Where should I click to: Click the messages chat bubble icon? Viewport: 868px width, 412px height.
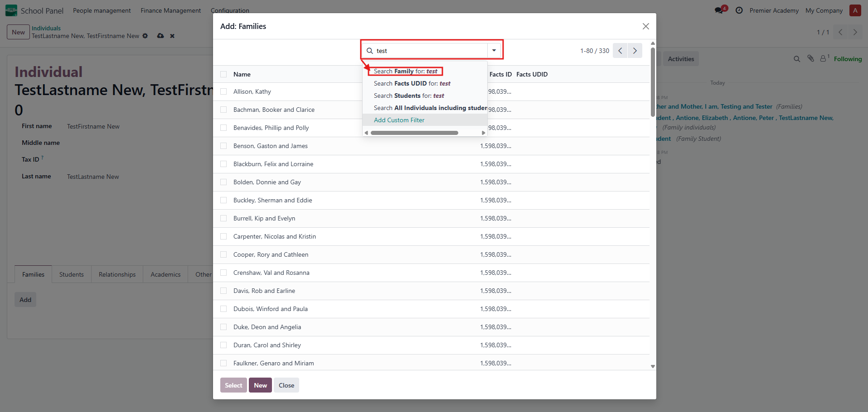pyautogui.click(x=719, y=10)
